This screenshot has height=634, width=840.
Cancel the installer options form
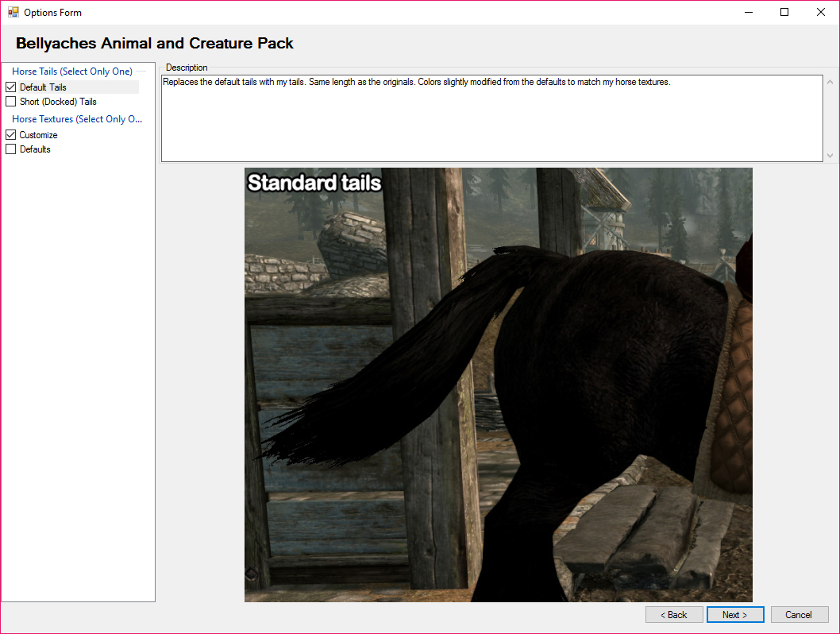[x=800, y=615]
